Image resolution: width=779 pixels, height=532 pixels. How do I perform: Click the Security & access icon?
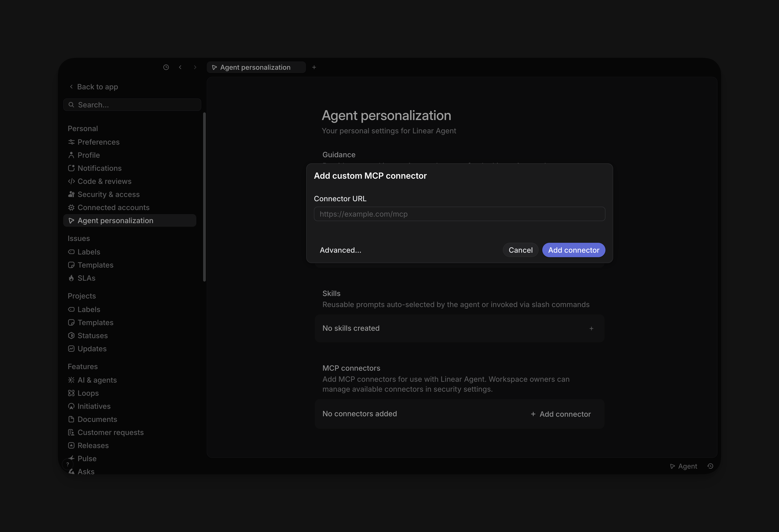click(x=71, y=194)
